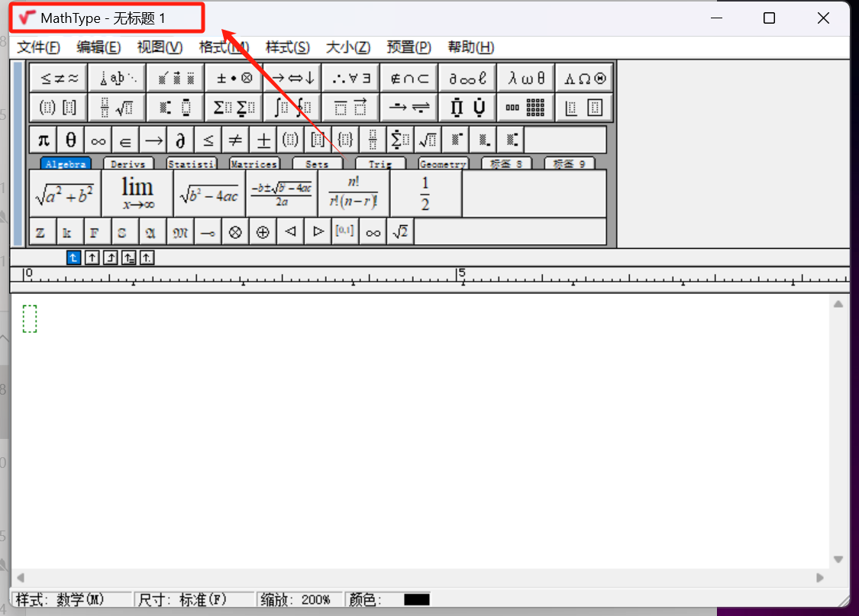Insert the square root of 2 symbol
The image size is (859, 616).
(x=400, y=232)
